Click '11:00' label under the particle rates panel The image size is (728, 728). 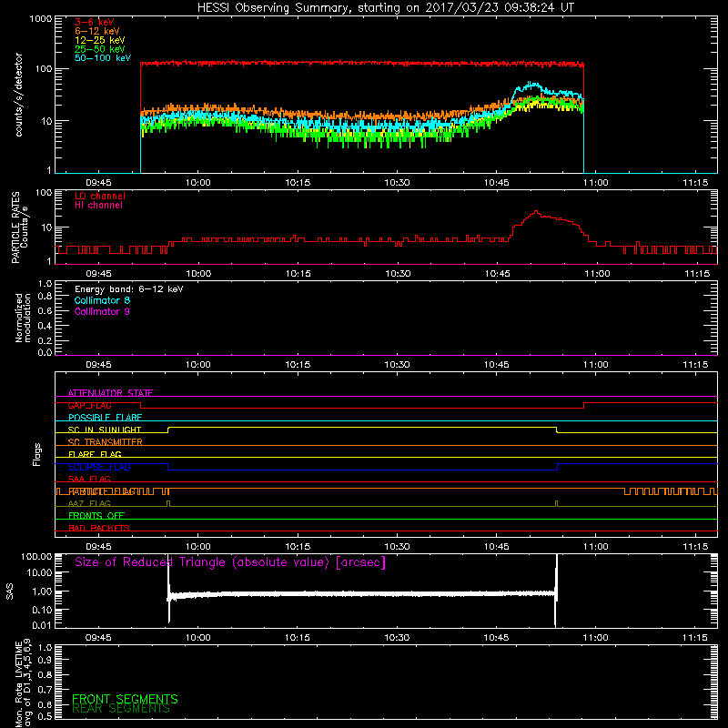[x=597, y=274]
